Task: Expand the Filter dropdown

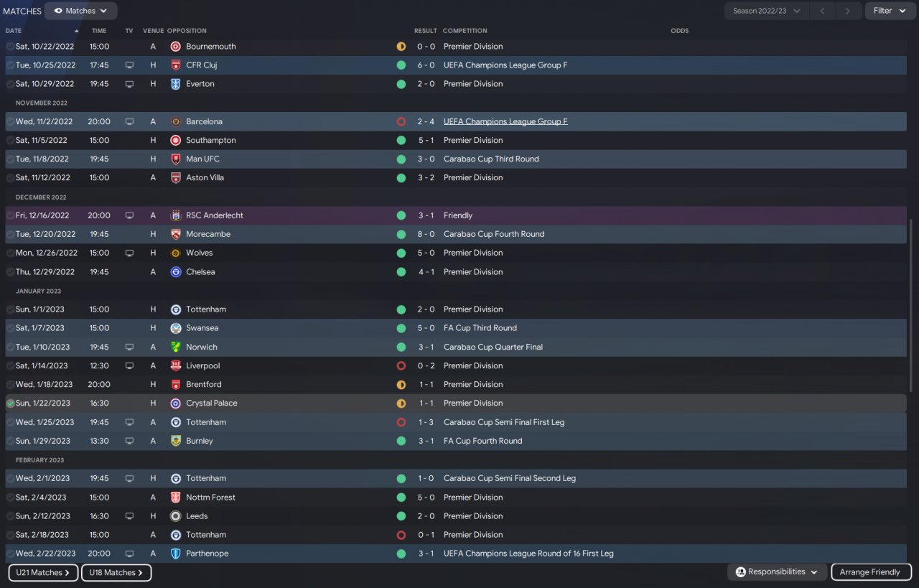Action: [x=890, y=11]
